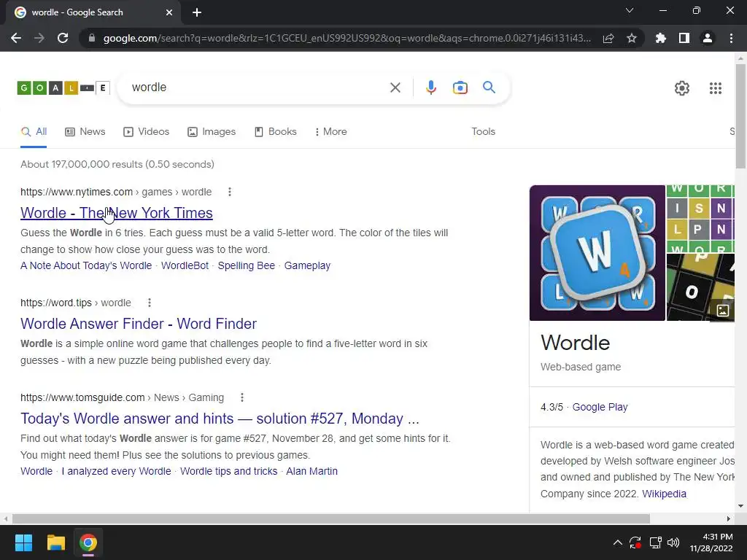This screenshot has height=560, width=747.
Task: Open the search Tools options
Action: (483, 132)
